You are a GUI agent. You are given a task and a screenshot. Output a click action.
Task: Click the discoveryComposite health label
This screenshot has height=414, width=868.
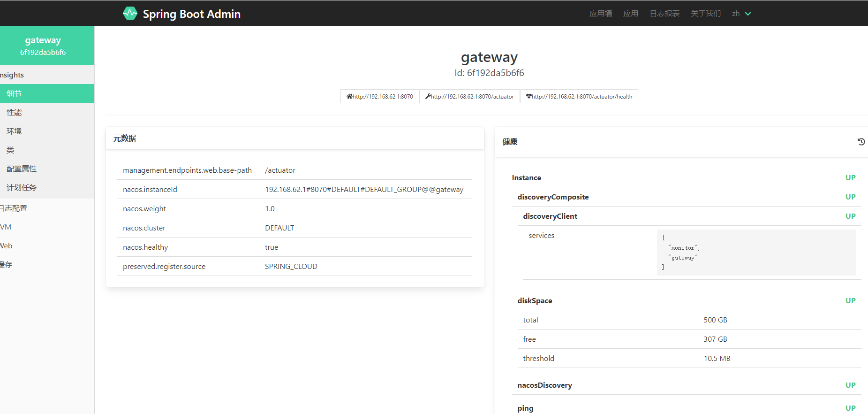tap(553, 197)
